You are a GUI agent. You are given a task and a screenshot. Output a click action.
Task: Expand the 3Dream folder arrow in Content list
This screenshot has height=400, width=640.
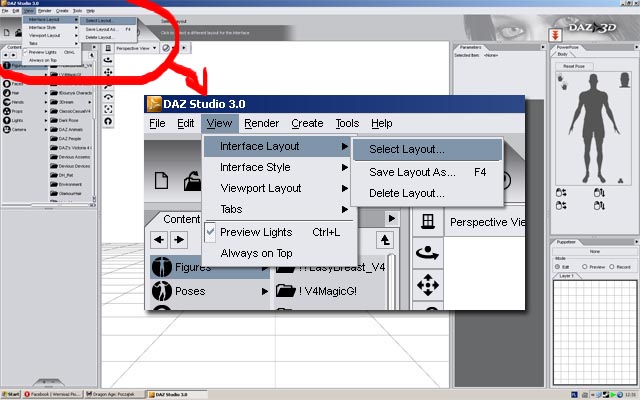click(x=90, y=102)
